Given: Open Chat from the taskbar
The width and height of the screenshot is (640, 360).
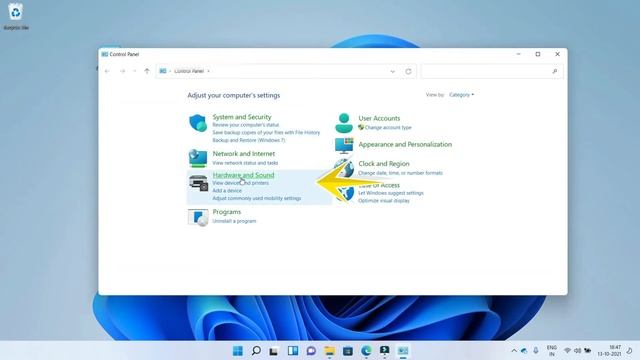Looking at the screenshot, I should point(311,351).
